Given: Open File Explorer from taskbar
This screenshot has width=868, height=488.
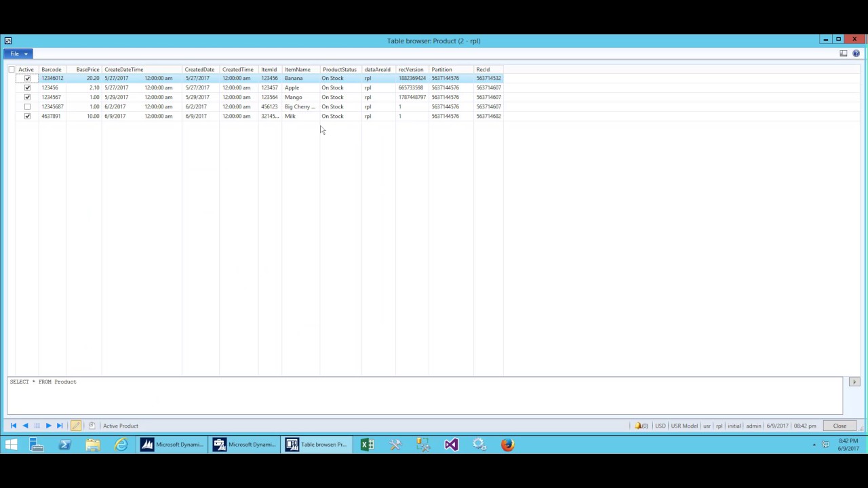Looking at the screenshot, I should [x=92, y=445].
